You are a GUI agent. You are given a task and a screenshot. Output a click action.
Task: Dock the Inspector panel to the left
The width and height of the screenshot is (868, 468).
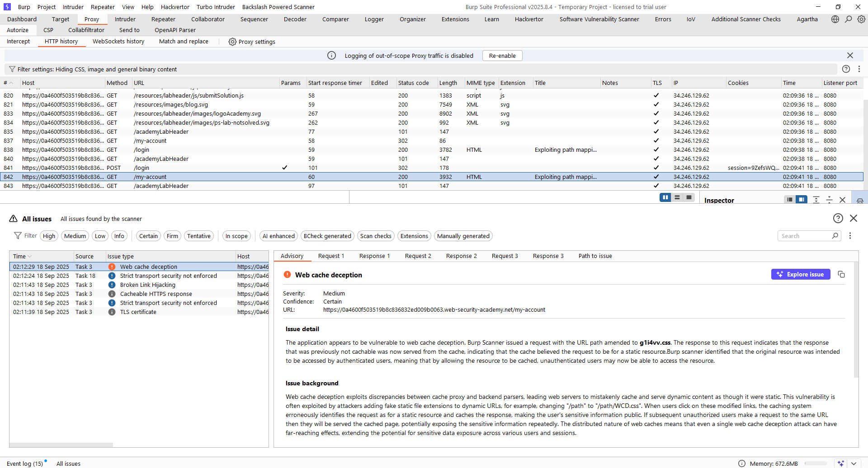tap(789, 200)
